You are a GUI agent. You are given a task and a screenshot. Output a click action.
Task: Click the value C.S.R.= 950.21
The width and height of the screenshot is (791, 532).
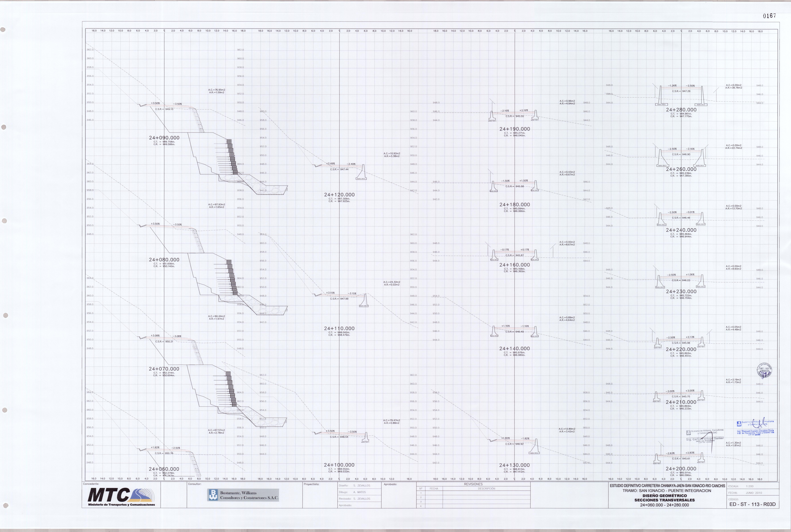click(164, 342)
